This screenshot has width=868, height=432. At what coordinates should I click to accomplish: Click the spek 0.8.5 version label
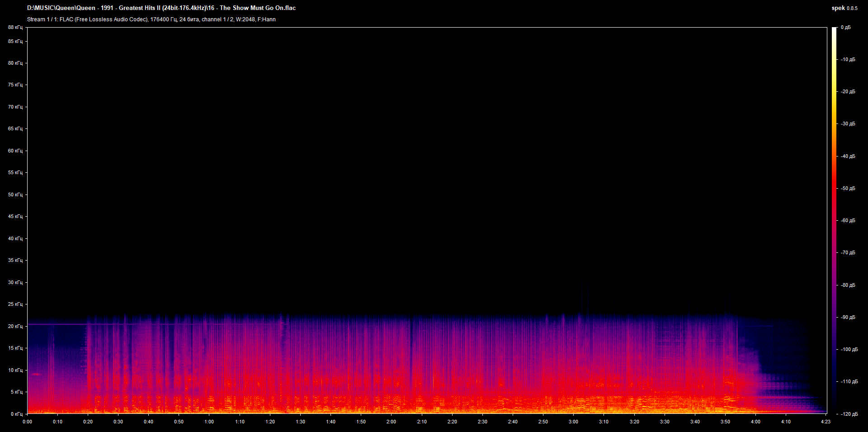844,8
